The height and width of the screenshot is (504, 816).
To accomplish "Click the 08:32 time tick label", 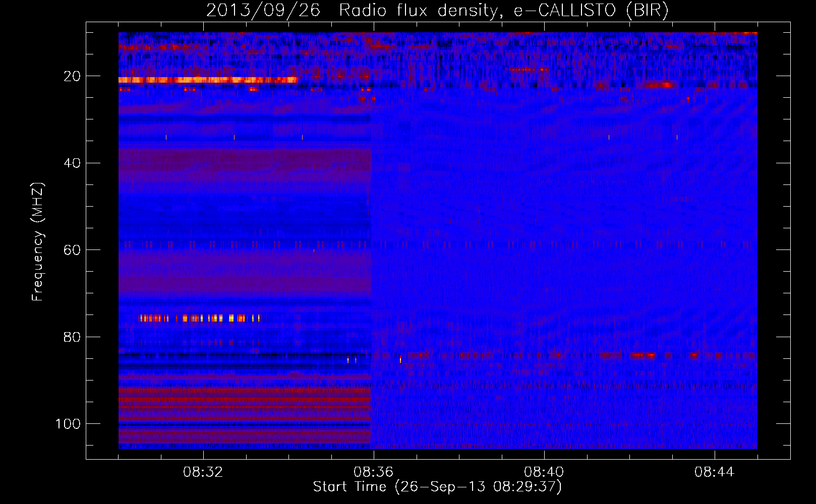I will [x=203, y=472].
